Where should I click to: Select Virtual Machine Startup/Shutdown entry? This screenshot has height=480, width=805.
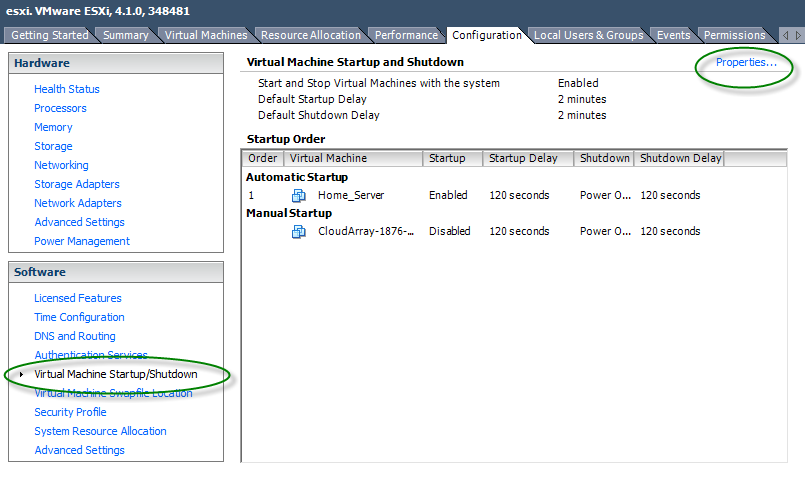[x=116, y=374]
